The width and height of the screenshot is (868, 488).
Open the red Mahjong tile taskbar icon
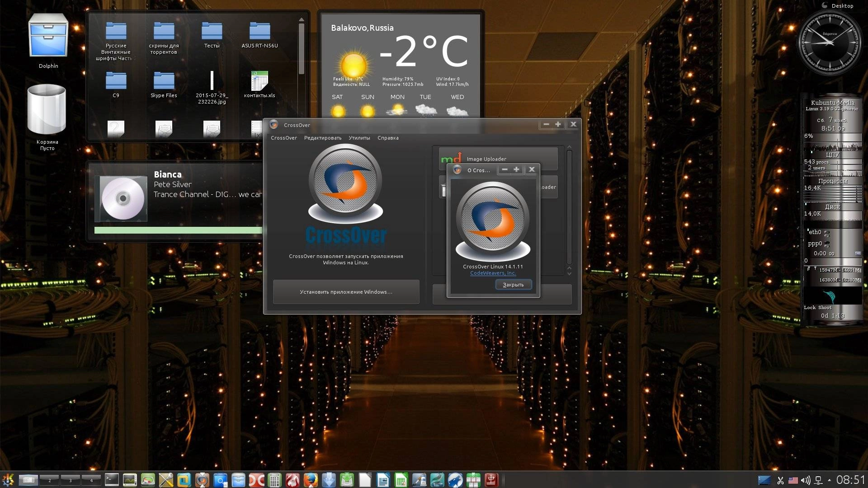click(491, 479)
